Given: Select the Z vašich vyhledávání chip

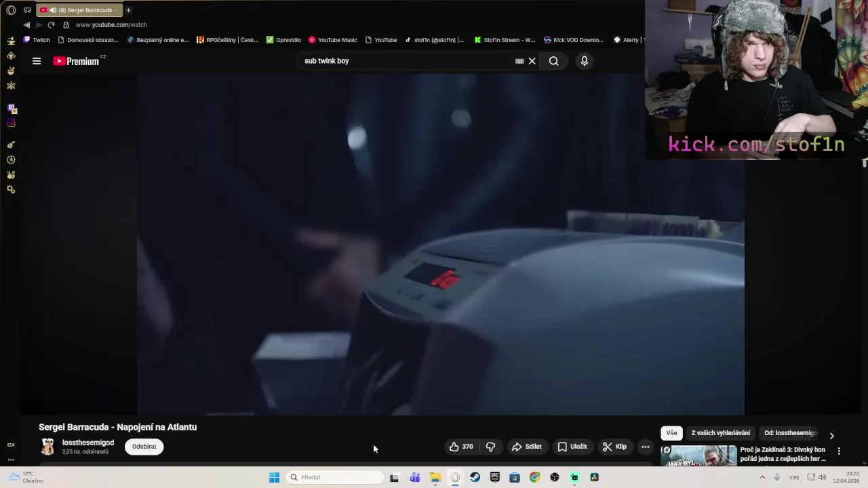Looking at the screenshot, I should (x=721, y=433).
